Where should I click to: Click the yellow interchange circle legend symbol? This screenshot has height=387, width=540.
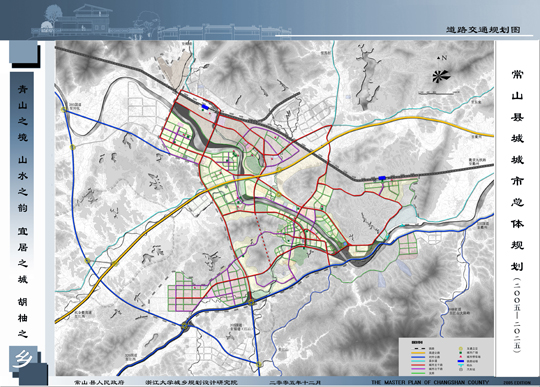tap(461, 348)
